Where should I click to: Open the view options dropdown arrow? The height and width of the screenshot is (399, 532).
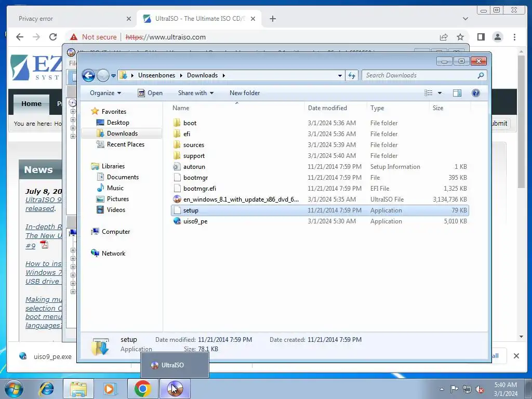click(x=440, y=93)
